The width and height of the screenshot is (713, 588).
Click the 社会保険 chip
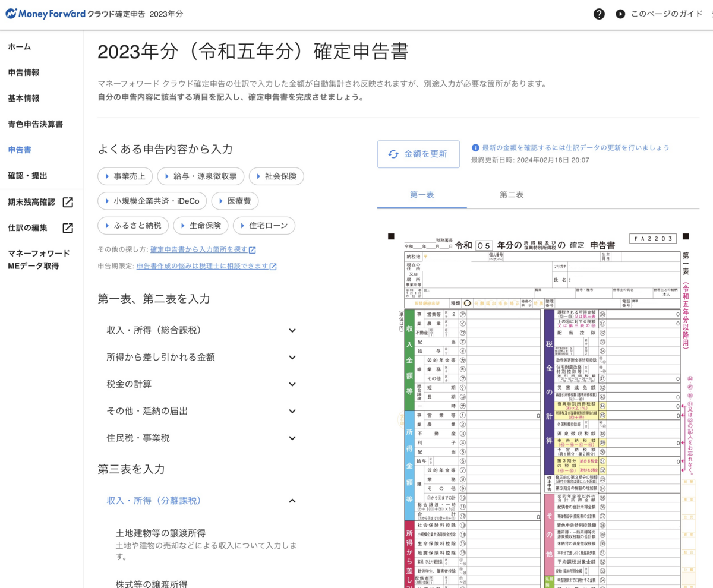[276, 176]
